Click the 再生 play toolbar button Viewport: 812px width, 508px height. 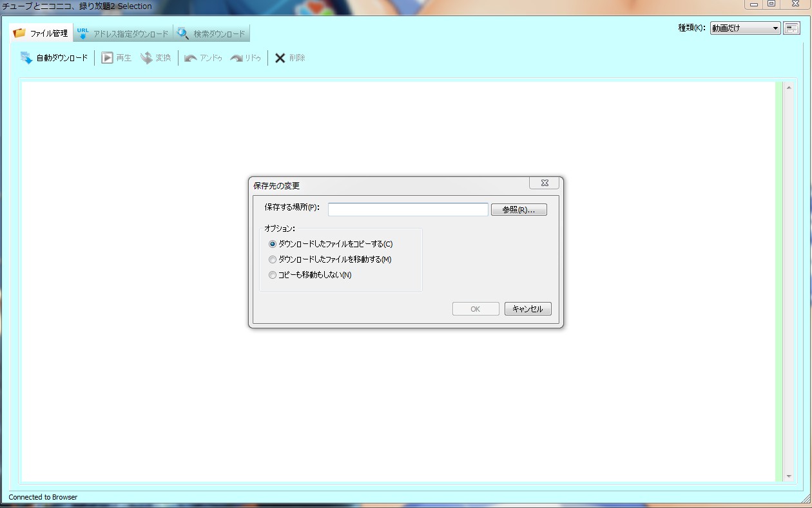click(116, 58)
